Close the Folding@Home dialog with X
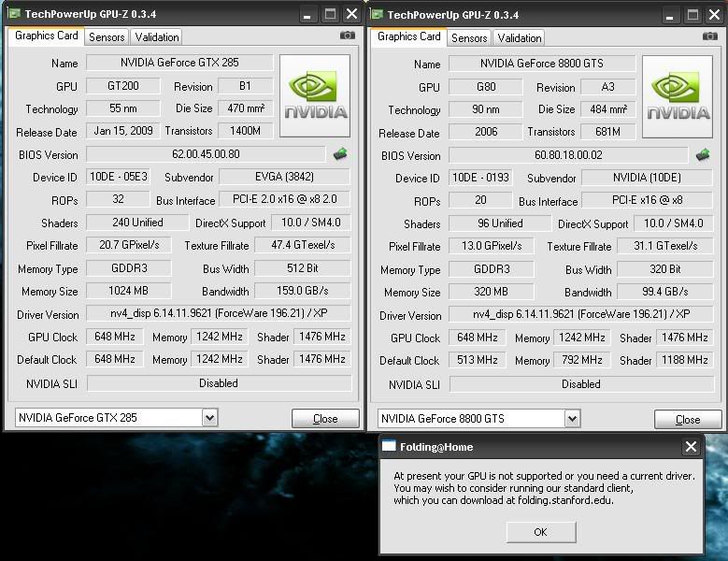 tap(691, 447)
